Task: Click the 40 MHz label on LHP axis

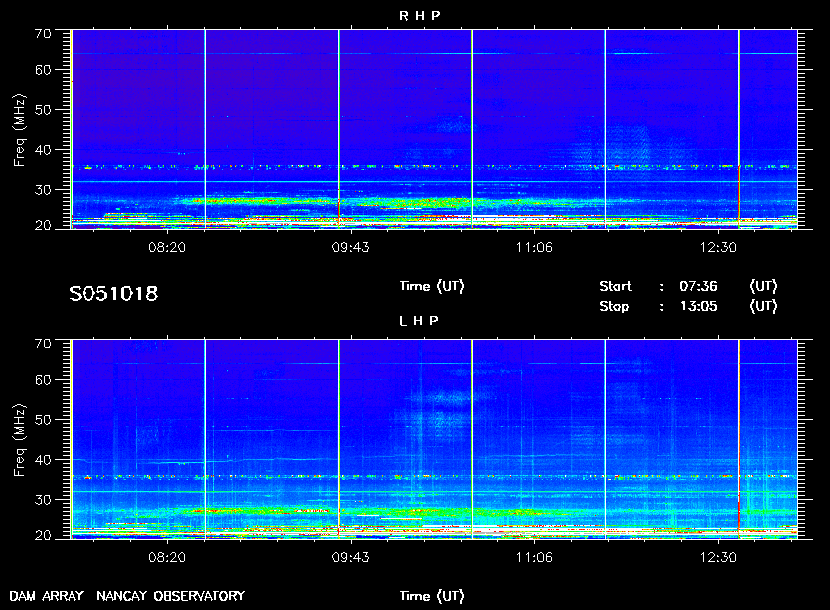Action: (x=43, y=460)
